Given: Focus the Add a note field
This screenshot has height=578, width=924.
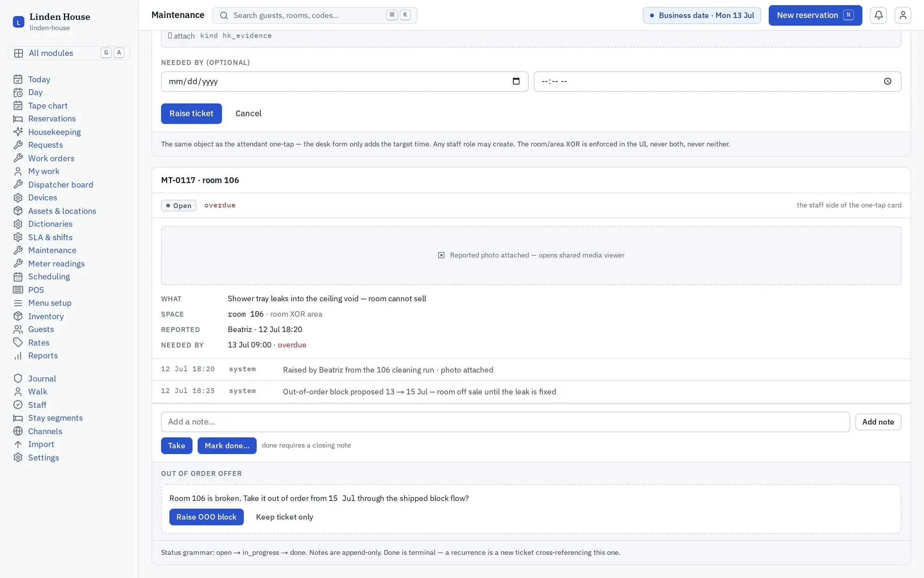Looking at the screenshot, I should click(505, 422).
